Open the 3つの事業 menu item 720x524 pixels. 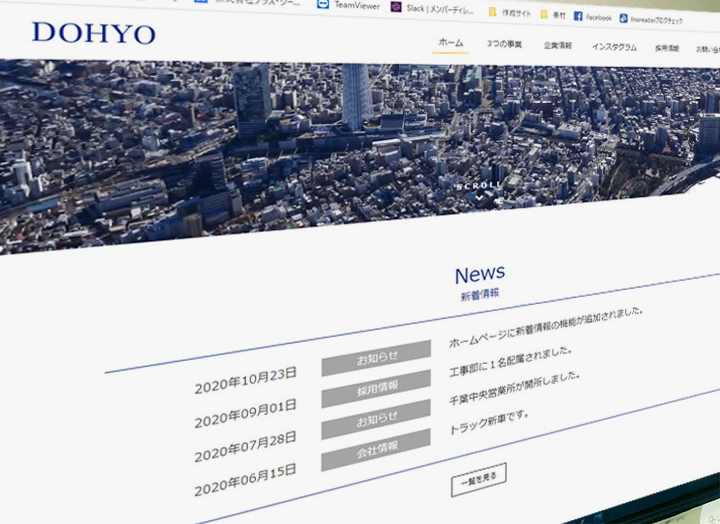504,45
